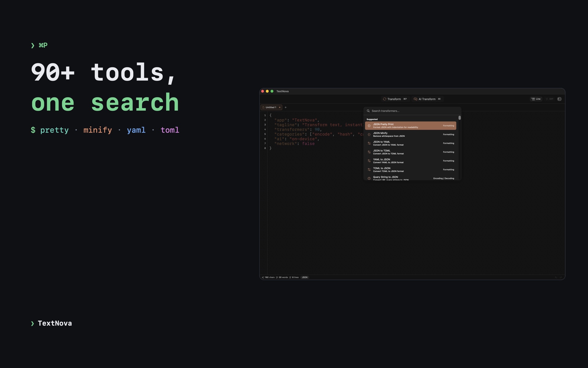Click the '192 chars' status entry
The height and width of the screenshot is (368, 588).
[x=268, y=277]
